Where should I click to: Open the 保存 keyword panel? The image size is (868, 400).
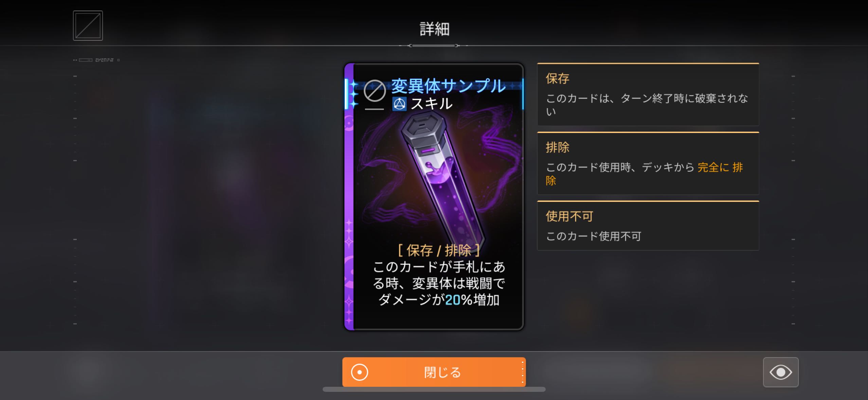pyautogui.click(x=648, y=95)
